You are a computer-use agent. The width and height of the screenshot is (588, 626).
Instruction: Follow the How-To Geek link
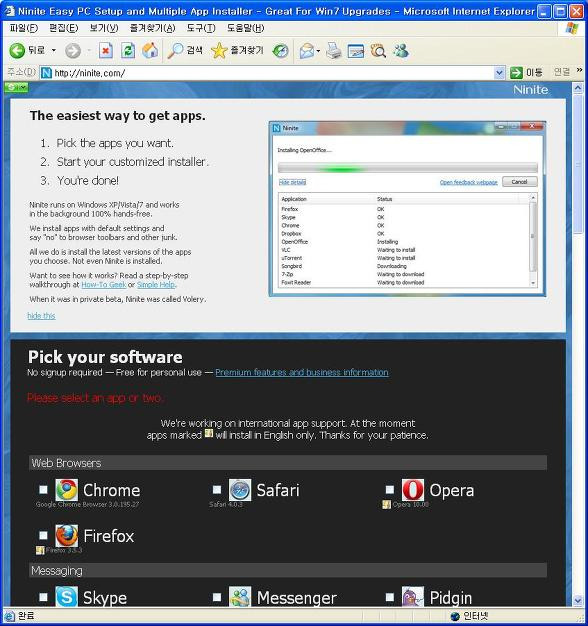pyautogui.click(x=103, y=285)
